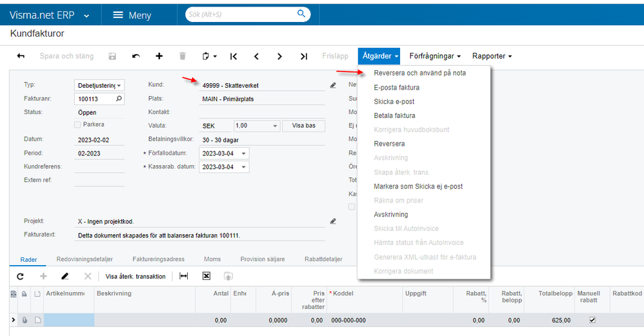Add new invoice with plus icon

click(x=159, y=56)
